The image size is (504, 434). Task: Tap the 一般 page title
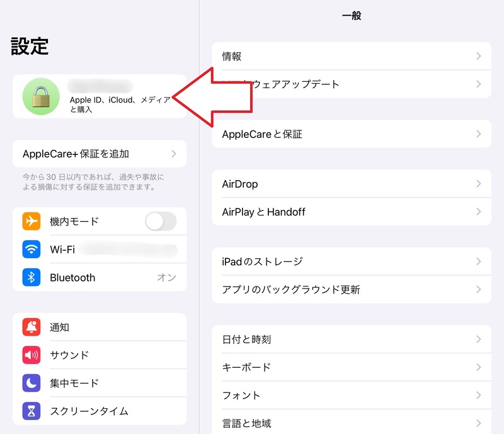pyautogui.click(x=352, y=15)
